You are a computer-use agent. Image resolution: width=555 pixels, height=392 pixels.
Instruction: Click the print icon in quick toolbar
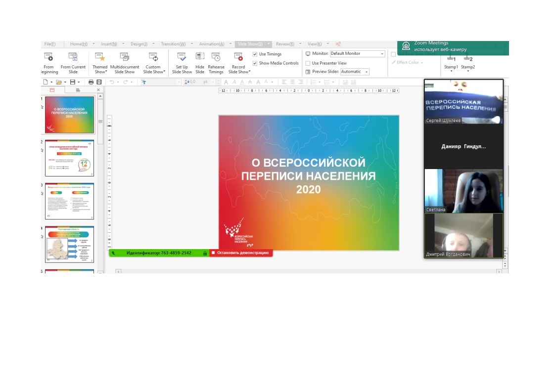[91, 82]
